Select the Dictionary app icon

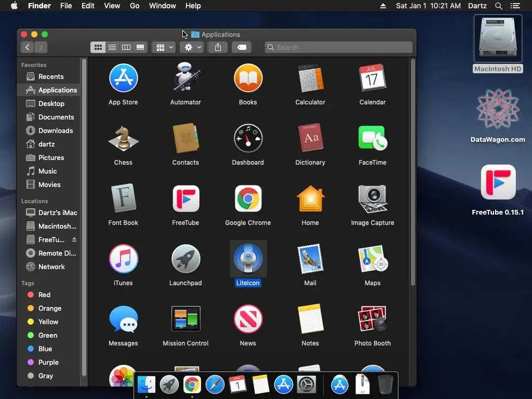(x=311, y=137)
